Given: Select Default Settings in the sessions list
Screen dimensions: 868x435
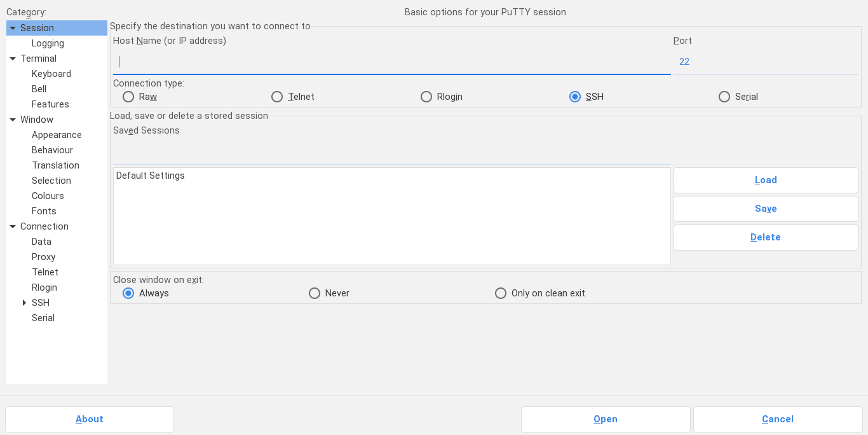Looking at the screenshot, I should [x=392, y=176].
